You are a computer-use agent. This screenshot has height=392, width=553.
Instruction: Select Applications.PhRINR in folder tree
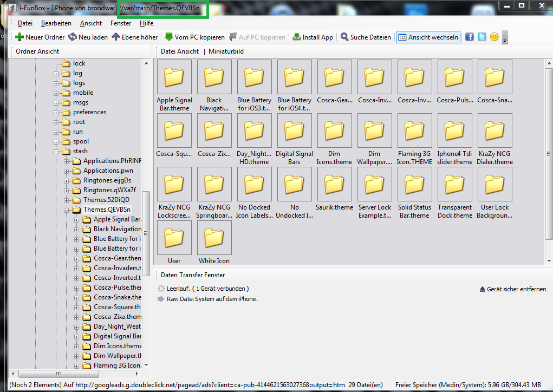pos(112,161)
